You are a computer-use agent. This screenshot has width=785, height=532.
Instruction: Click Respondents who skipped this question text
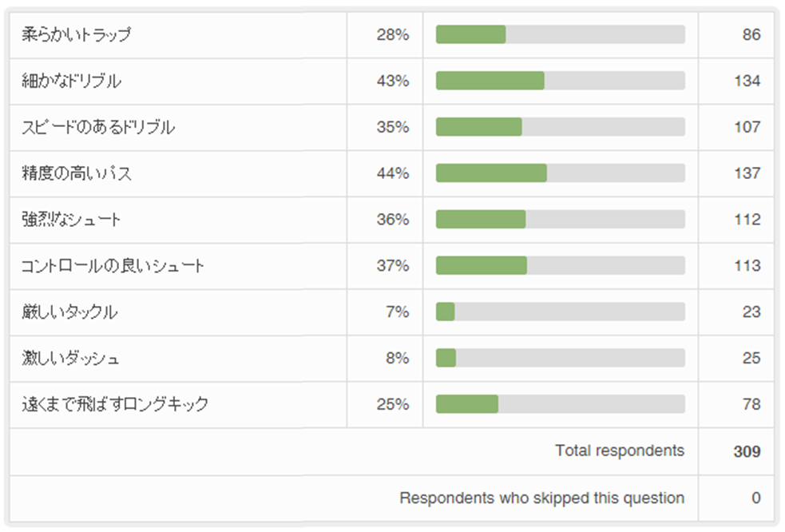click(541, 498)
